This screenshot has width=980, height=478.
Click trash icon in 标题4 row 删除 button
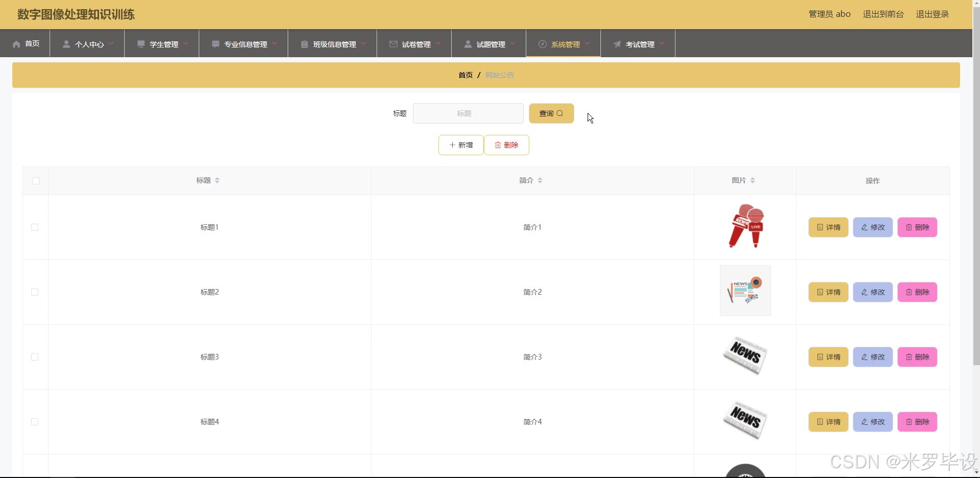click(x=909, y=422)
